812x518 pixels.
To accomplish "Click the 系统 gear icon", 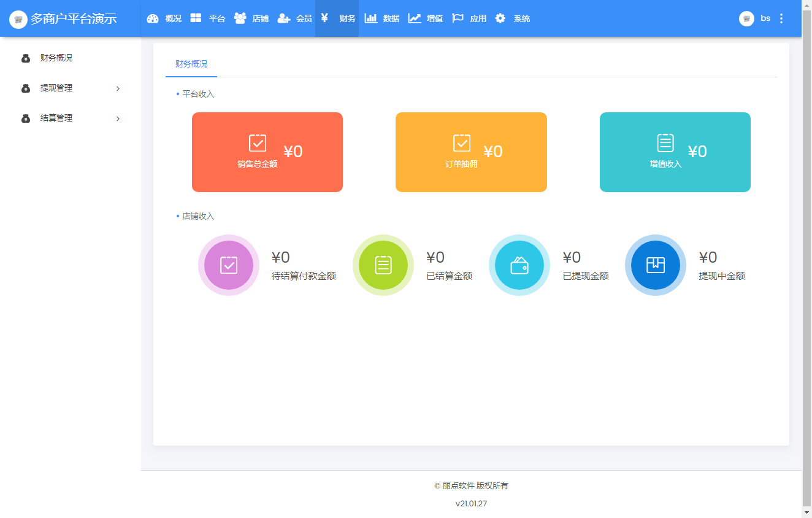I will 500,18.
